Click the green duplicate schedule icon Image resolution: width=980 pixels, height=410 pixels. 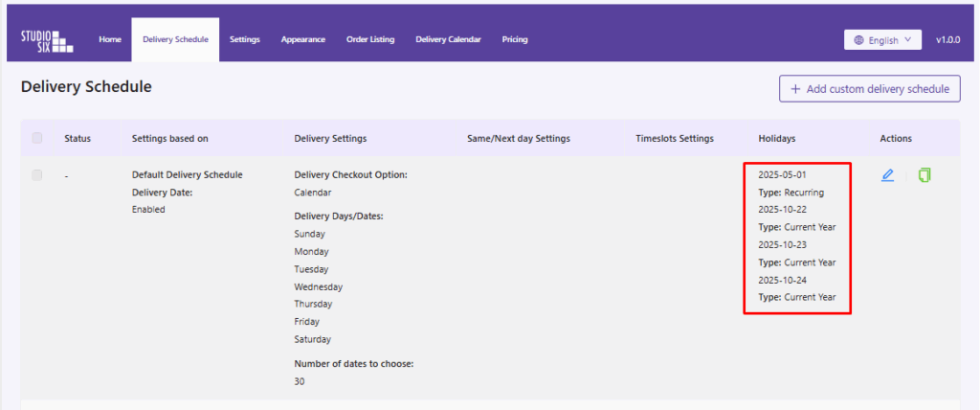924,175
